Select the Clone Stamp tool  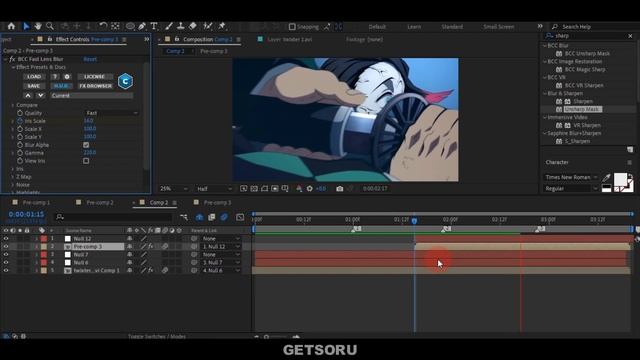coord(181,26)
